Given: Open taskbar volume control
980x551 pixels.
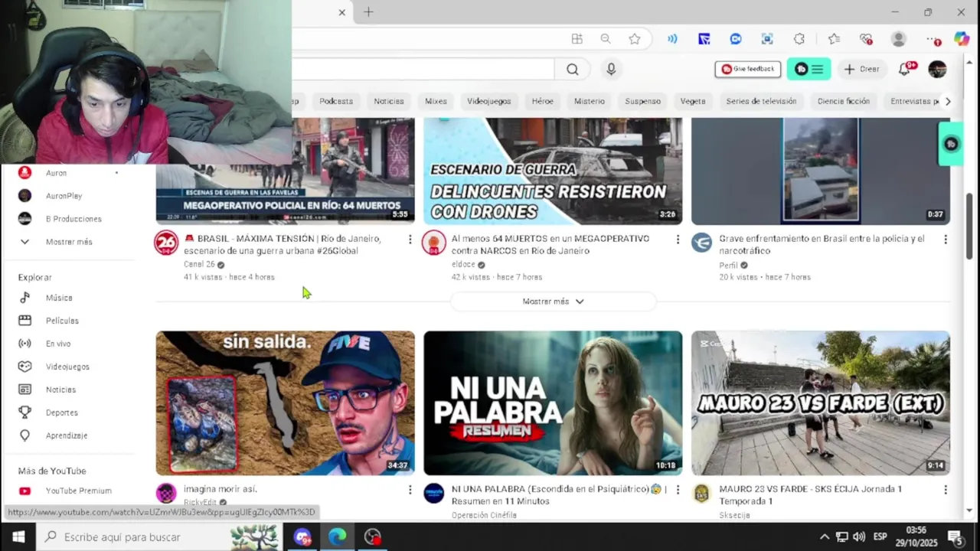Looking at the screenshot, I should point(859,537).
